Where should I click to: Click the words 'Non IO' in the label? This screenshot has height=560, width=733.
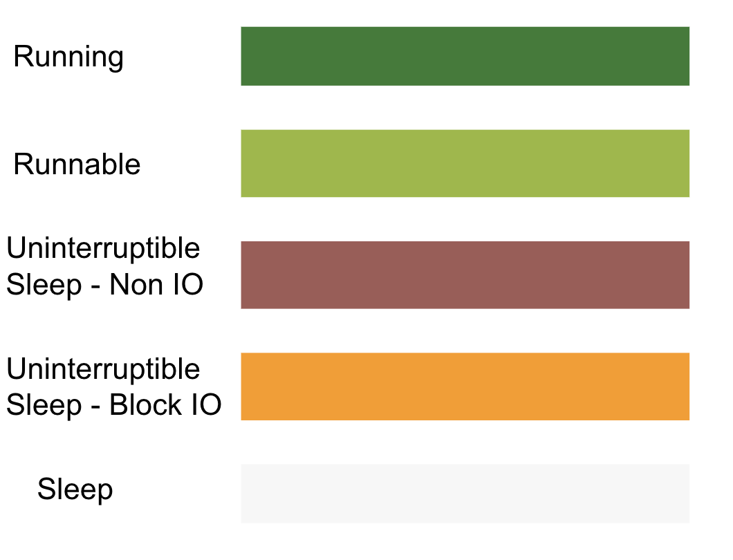pos(156,284)
